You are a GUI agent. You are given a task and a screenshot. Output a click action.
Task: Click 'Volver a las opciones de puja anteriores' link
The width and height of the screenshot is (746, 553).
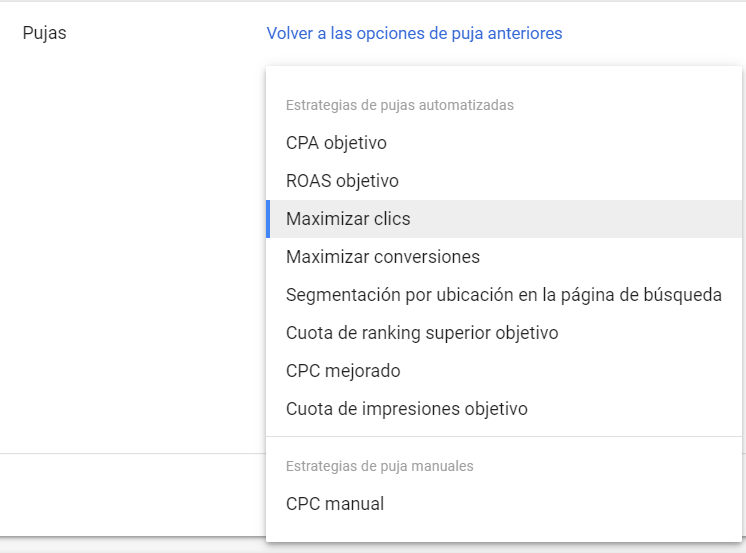pos(414,33)
